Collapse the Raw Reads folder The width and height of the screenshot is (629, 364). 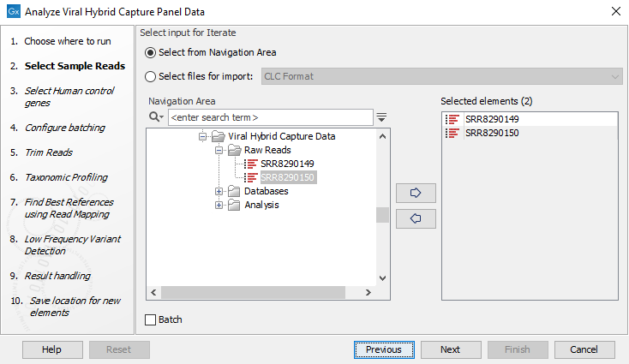tap(219, 151)
